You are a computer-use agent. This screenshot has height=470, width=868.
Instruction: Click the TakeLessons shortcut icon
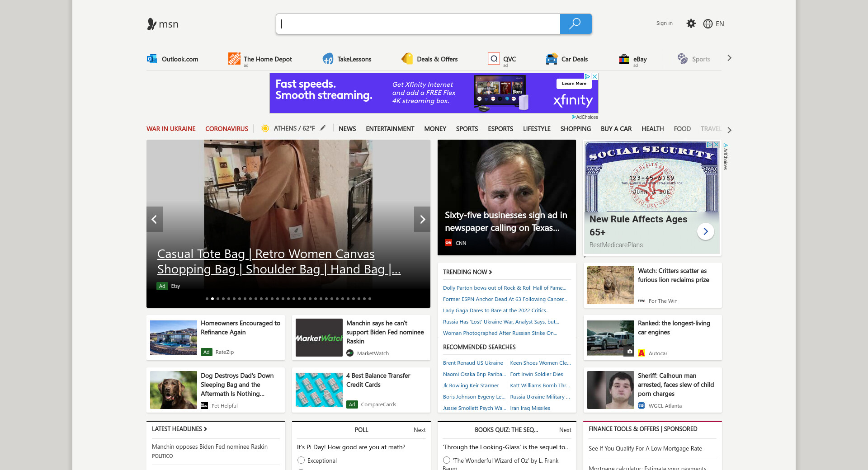click(x=328, y=59)
